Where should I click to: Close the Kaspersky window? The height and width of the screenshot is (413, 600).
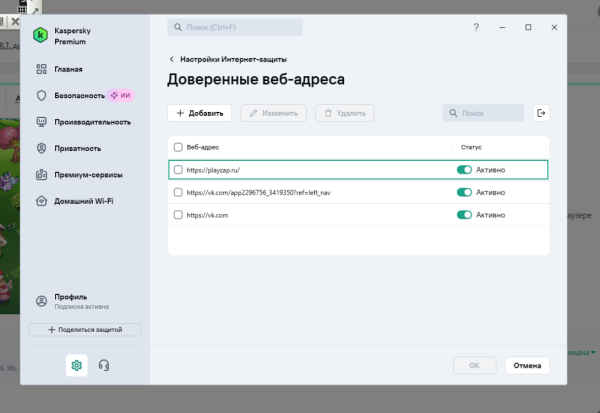[554, 27]
